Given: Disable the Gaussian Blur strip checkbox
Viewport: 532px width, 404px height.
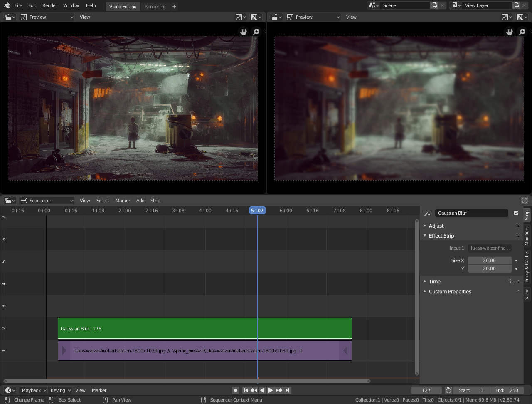Looking at the screenshot, I should 516,213.
